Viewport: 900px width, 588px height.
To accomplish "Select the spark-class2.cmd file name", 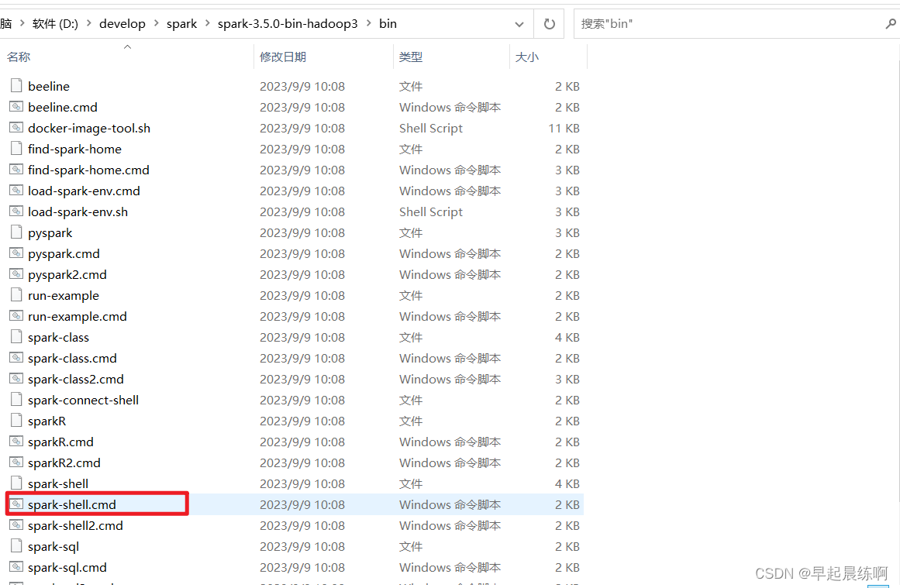I will (x=76, y=379).
